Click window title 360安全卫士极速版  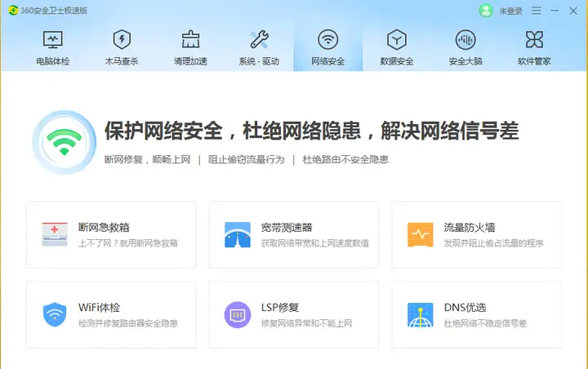point(54,11)
